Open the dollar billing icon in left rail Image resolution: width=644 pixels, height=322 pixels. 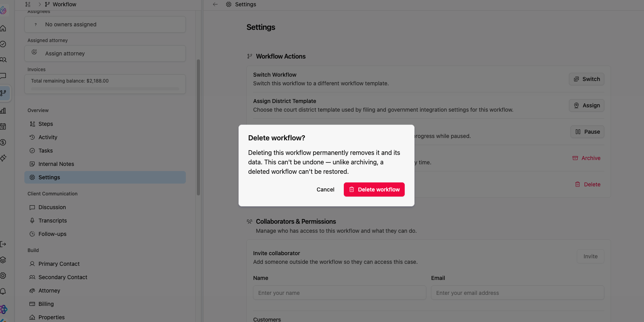[3, 142]
